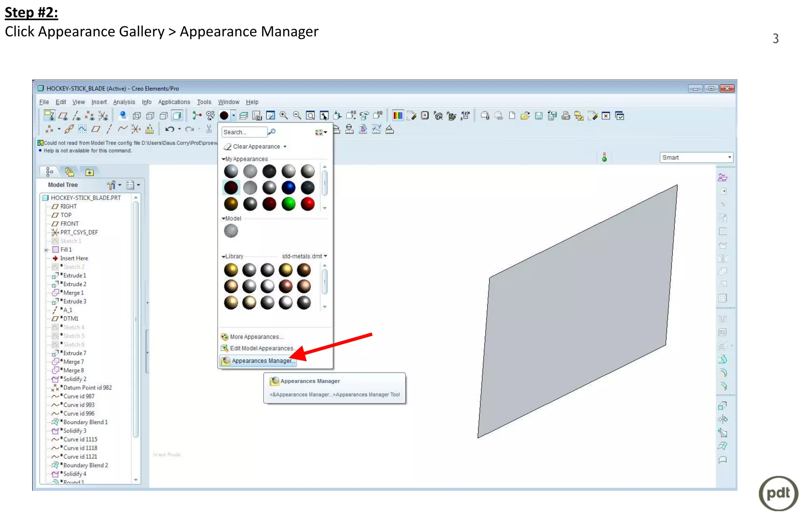Image resolution: width=812 pixels, height=525 pixels.
Task: Expand the Clear Appearance dropdown arrow
Action: pyautogui.click(x=285, y=147)
